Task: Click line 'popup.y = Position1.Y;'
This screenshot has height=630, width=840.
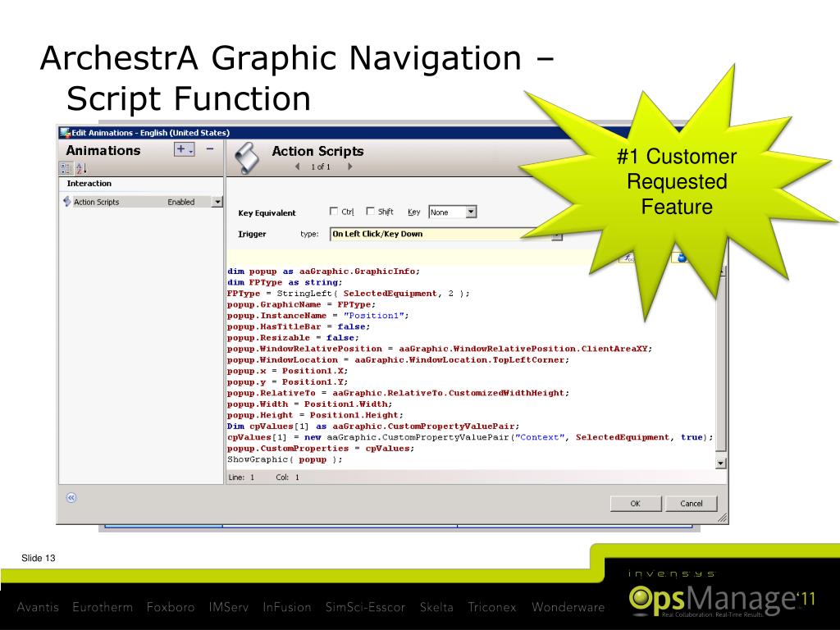Action: (288, 382)
